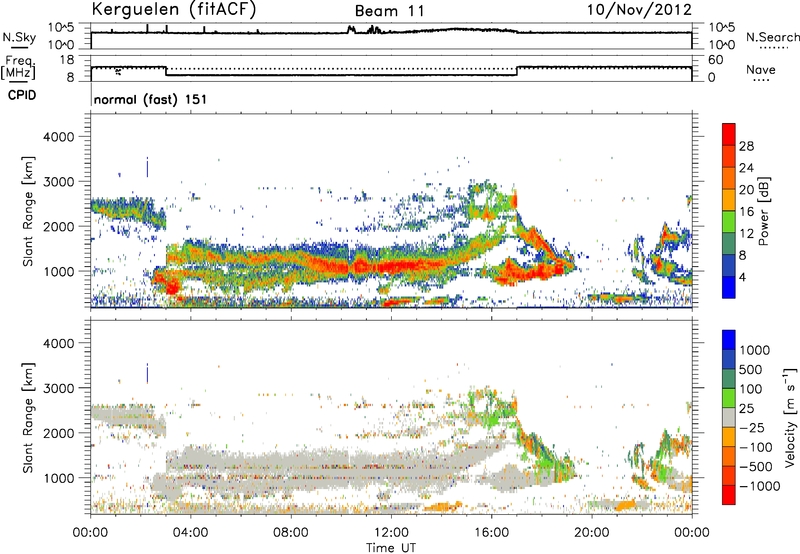
Task: Select the text "normal (fast) 151"
Action: tap(151, 99)
